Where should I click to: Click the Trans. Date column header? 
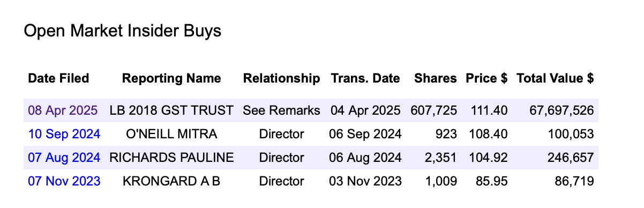[x=365, y=78]
